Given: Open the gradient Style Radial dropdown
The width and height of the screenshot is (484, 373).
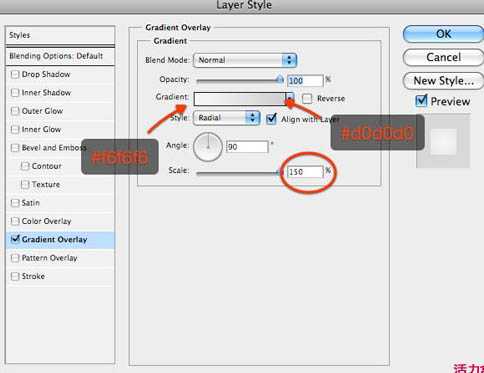Looking at the screenshot, I should [x=226, y=118].
